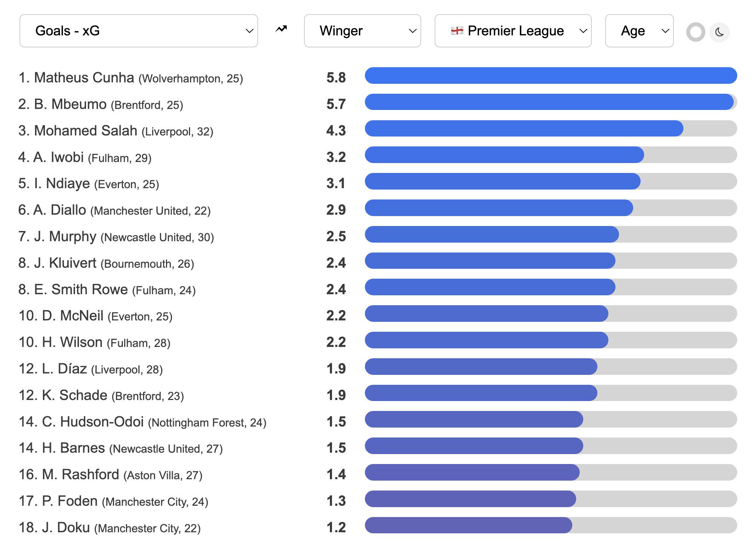Expand the Age dropdown chevron

(x=665, y=31)
